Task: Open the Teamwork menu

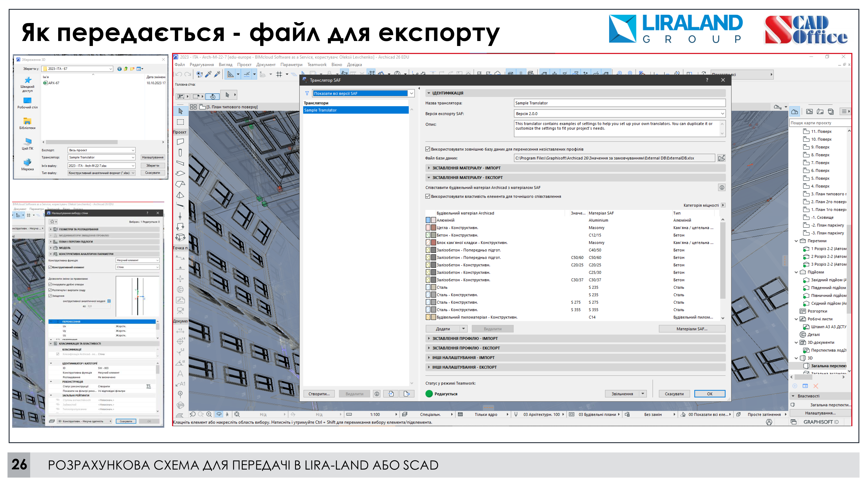Action: [x=317, y=65]
